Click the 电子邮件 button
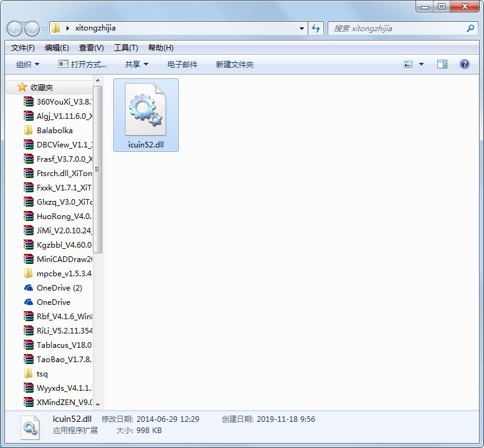The image size is (484, 448). click(183, 64)
